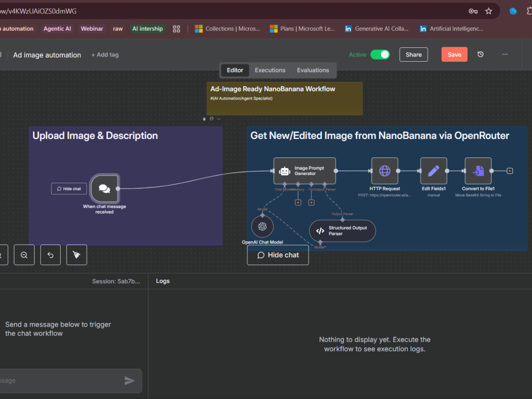This screenshot has width=532, height=399.
Task: Click the small Hide chat button beside trigger node
Action: pyautogui.click(x=69, y=189)
